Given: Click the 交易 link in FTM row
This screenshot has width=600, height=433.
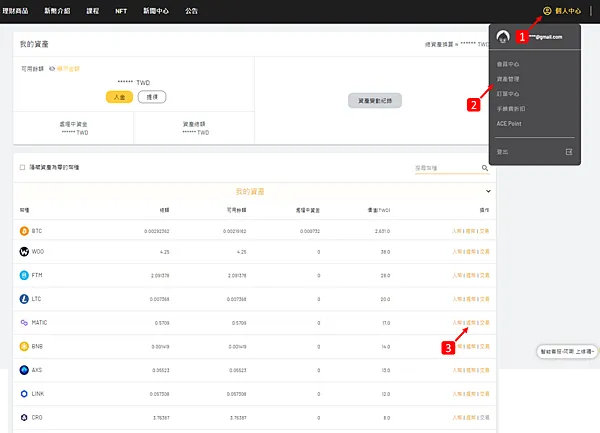Looking at the screenshot, I should (x=484, y=275).
